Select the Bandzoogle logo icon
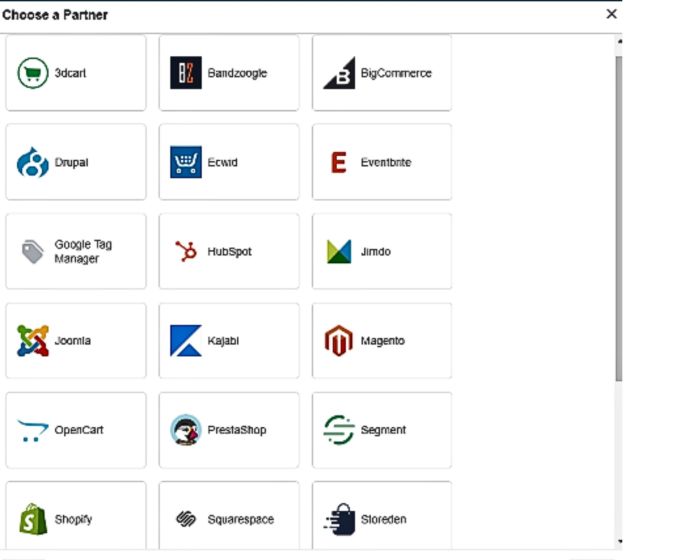The image size is (700, 560). pyautogui.click(x=186, y=73)
